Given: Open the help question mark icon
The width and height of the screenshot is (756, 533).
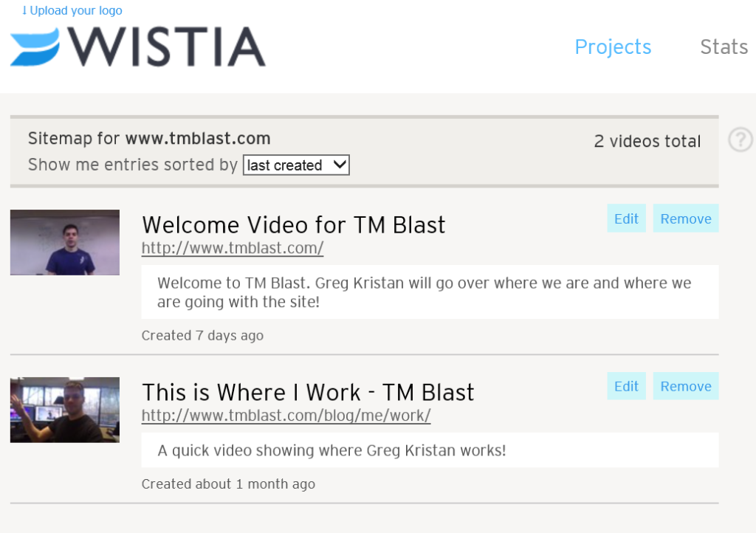Looking at the screenshot, I should point(740,140).
